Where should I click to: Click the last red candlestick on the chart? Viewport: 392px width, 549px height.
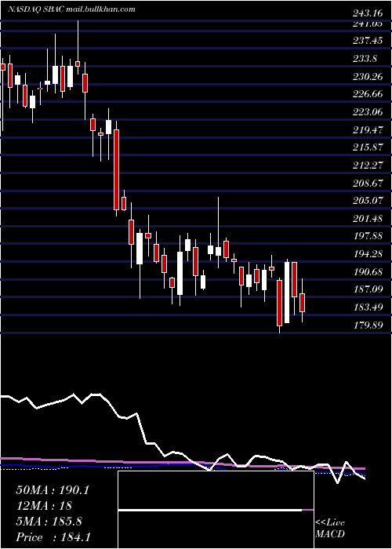click(303, 303)
